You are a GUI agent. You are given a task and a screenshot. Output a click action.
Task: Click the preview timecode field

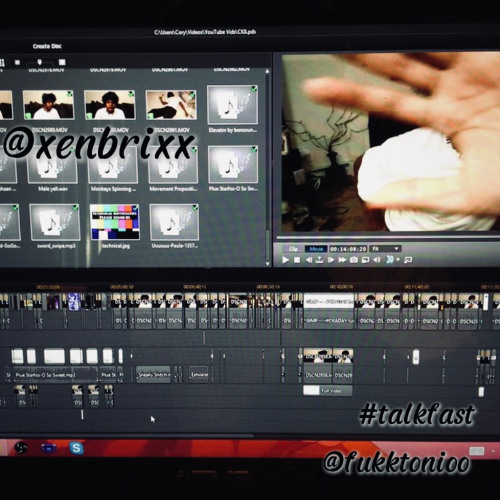tap(348, 249)
